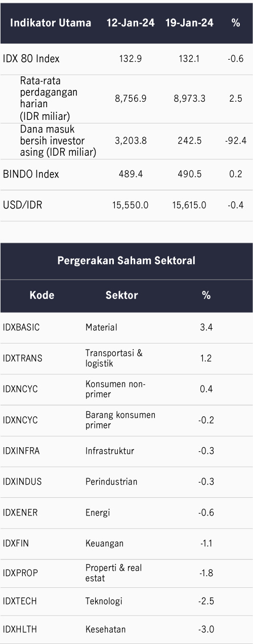The height and width of the screenshot is (644, 253).
Task: Click the -3.0 Kesehatan percentage value
Action: coord(206,629)
